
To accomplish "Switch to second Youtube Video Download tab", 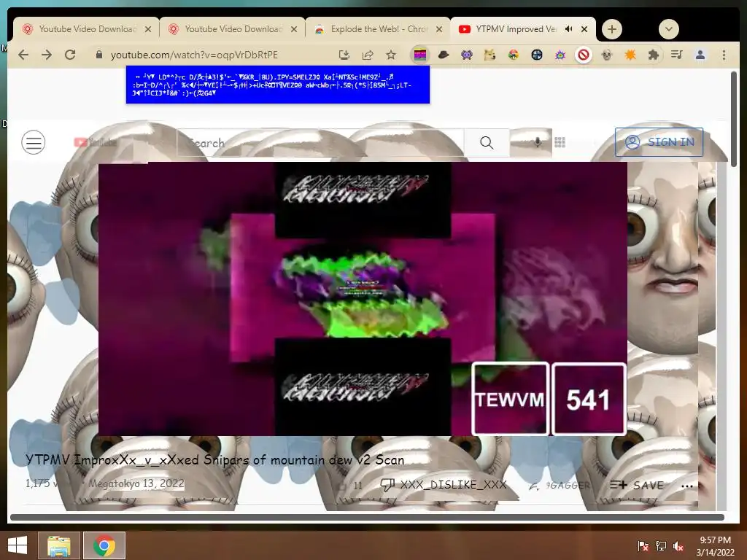I will [x=232, y=29].
